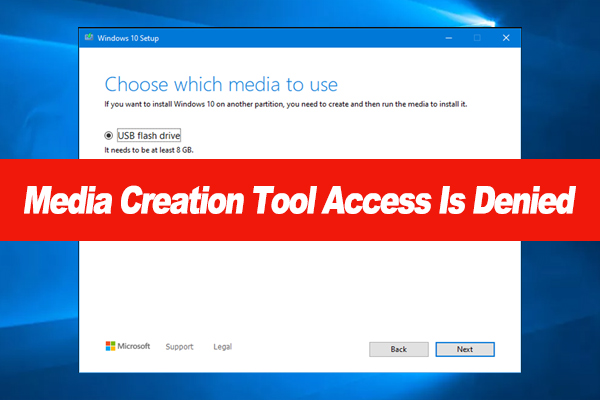Click the grayed-out maximize button

tap(476, 38)
